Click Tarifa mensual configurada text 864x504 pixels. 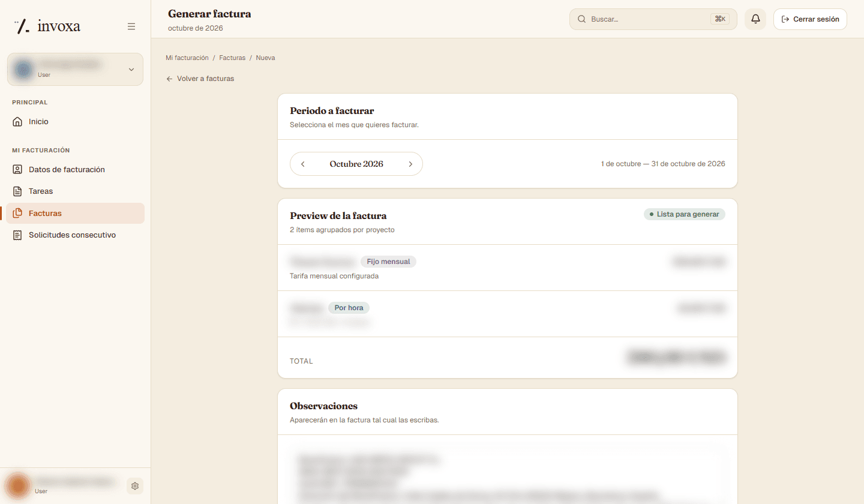334,276
